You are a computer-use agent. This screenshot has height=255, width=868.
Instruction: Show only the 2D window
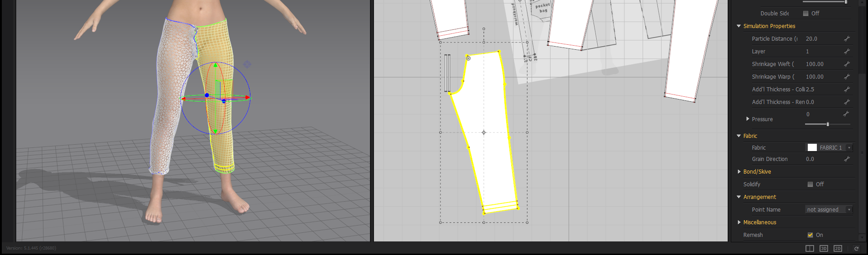point(838,249)
